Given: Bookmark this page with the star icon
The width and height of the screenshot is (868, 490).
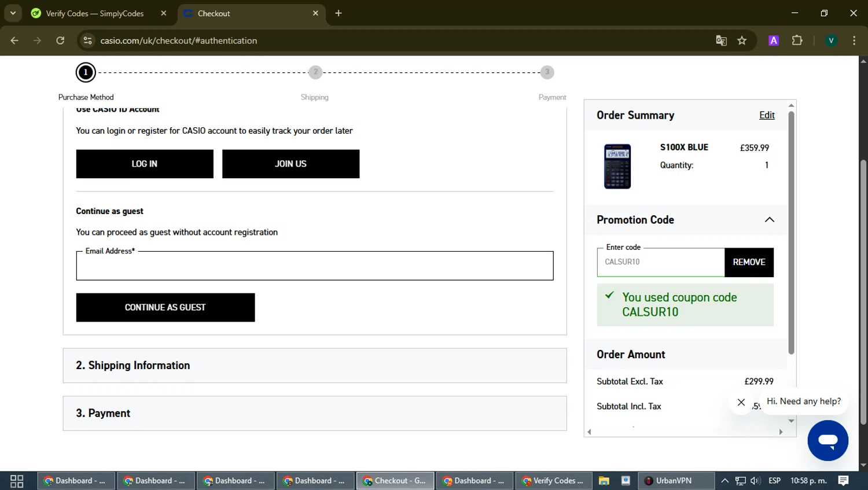Looking at the screenshot, I should pyautogui.click(x=742, y=40).
